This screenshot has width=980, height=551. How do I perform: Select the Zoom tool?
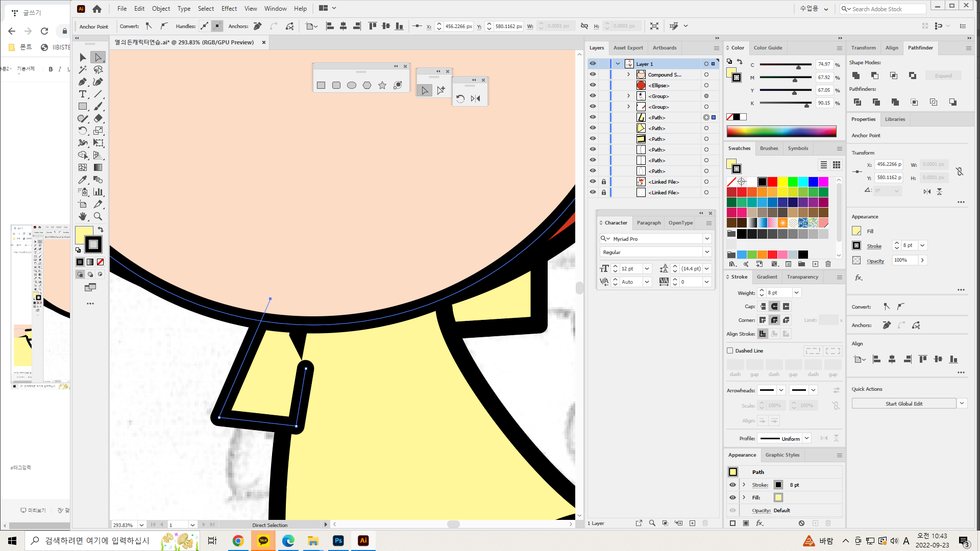[98, 216]
